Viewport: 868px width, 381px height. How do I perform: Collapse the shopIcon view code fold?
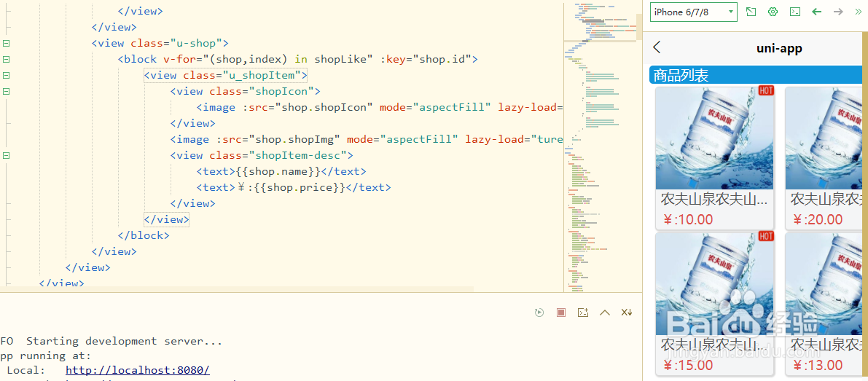coord(6,91)
